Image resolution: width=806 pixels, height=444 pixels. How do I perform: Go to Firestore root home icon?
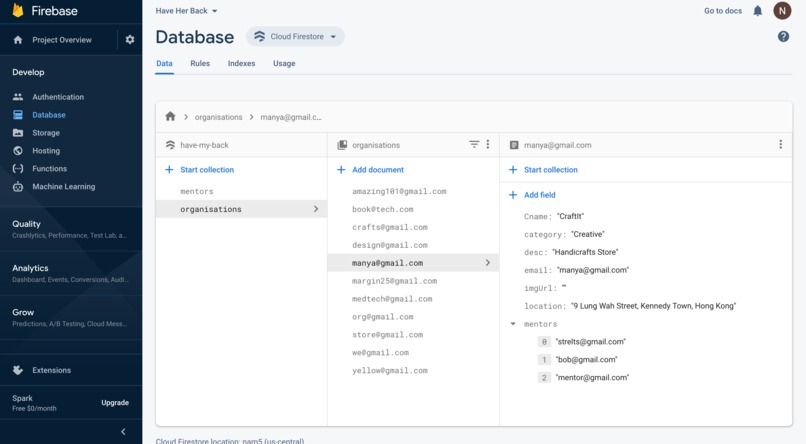[171, 117]
